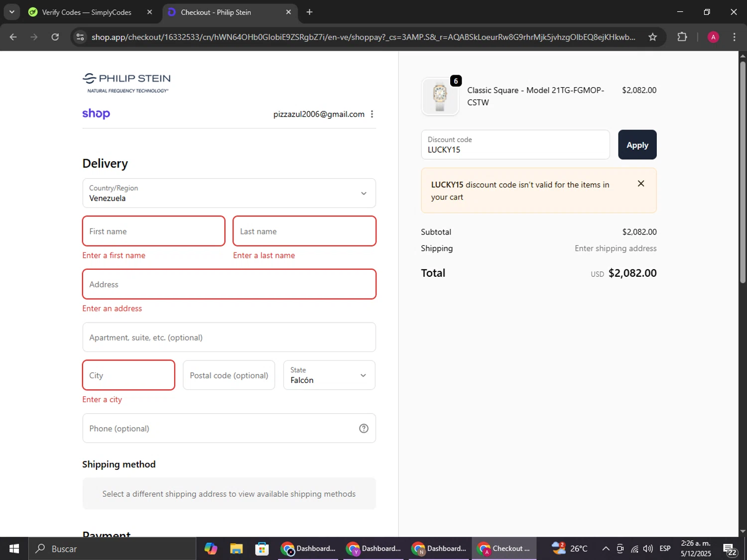
Task: Switch to third Dashboard Chrome window
Action: coord(439,549)
